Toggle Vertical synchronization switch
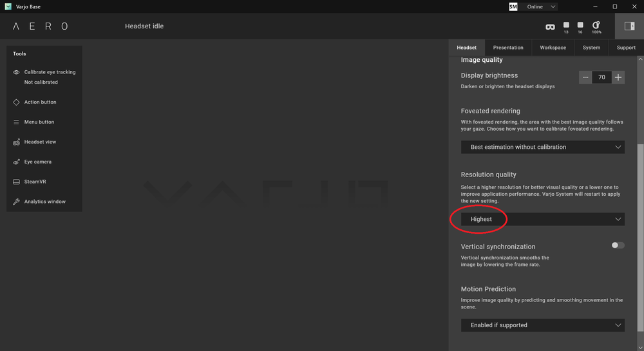The height and width of the screenshot is (351, 644). (x=618, y=245)
